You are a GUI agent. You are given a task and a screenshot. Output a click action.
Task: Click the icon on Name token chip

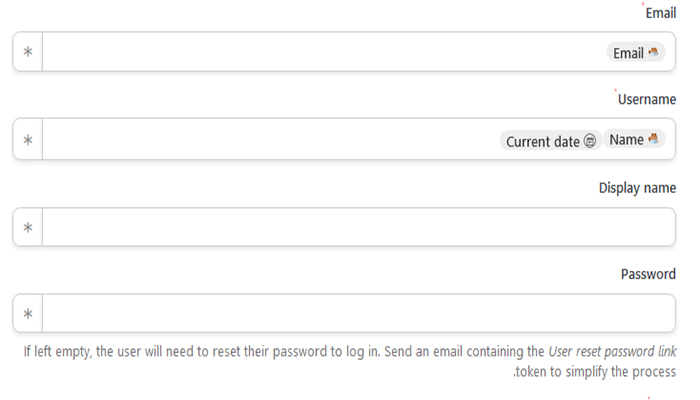pos(654,140)
